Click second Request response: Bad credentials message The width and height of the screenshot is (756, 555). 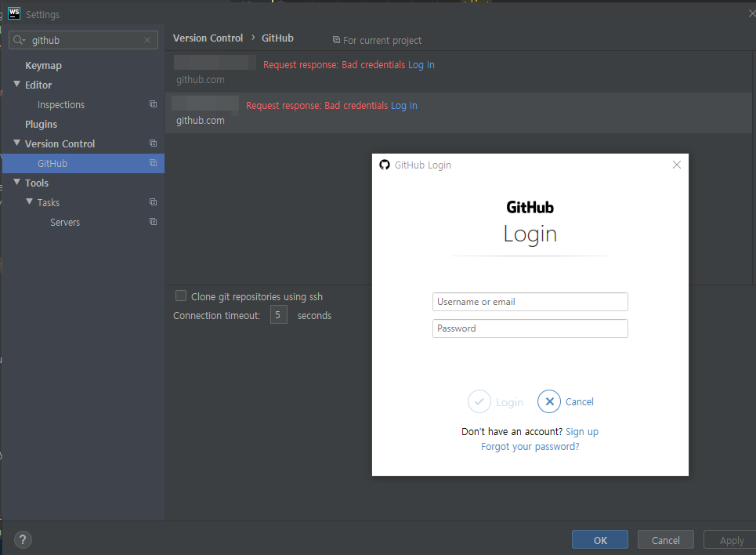pyautogui.click(x=317, y=106)
